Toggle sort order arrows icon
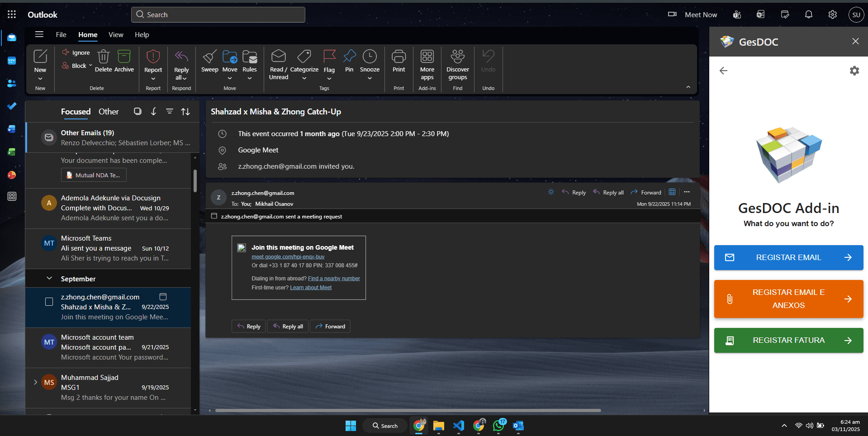The width and height of the screenshot is (868, 436). click(x=185, y=111)
